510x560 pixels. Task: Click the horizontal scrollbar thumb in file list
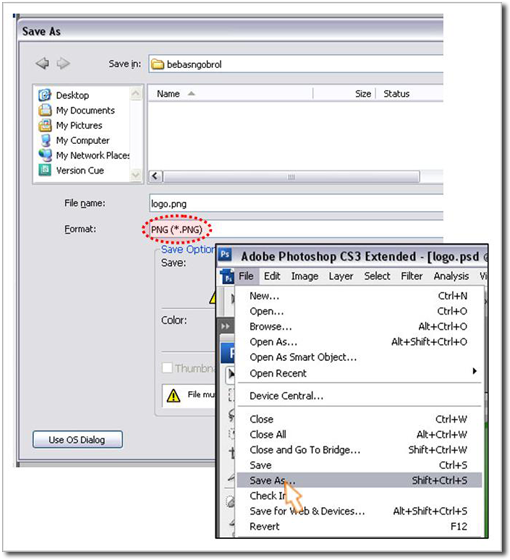291,176
